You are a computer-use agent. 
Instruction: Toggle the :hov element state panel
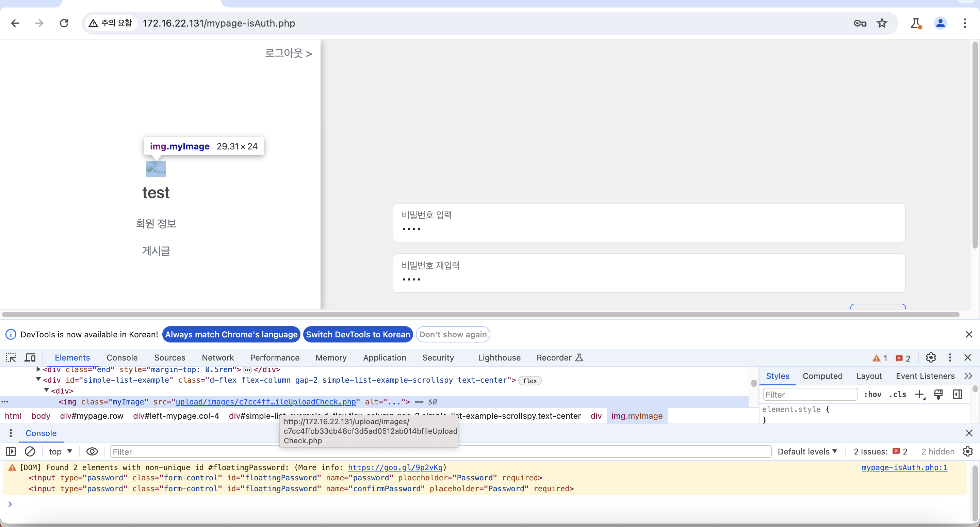[x=872, y=395]
